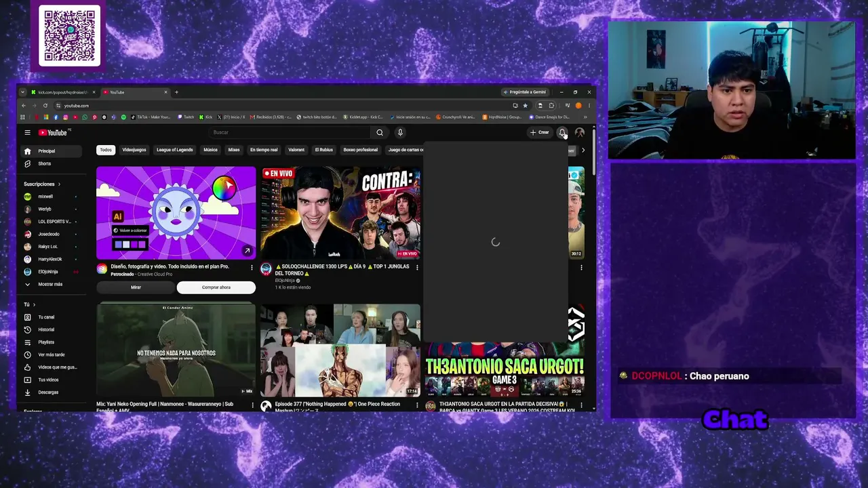Expand the Suscripciones section

42,184
